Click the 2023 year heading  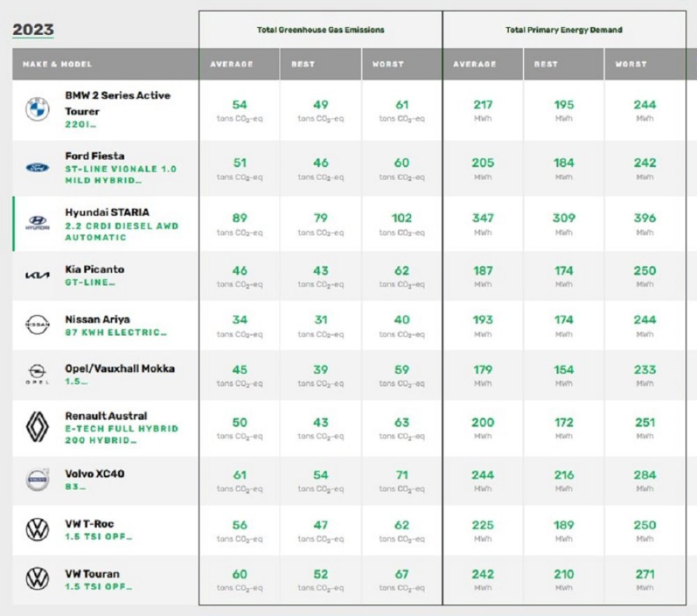pyautogui.click(x=33, y=29)
